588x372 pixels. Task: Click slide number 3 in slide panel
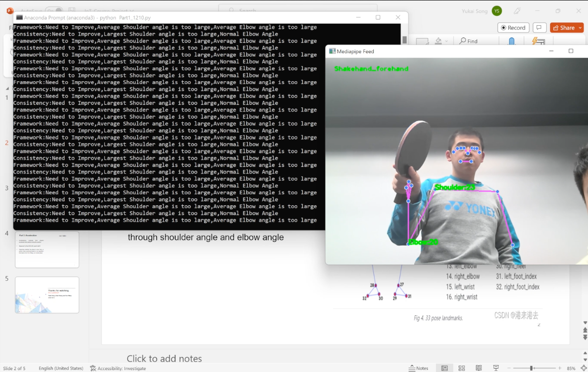tap(7, 188)
